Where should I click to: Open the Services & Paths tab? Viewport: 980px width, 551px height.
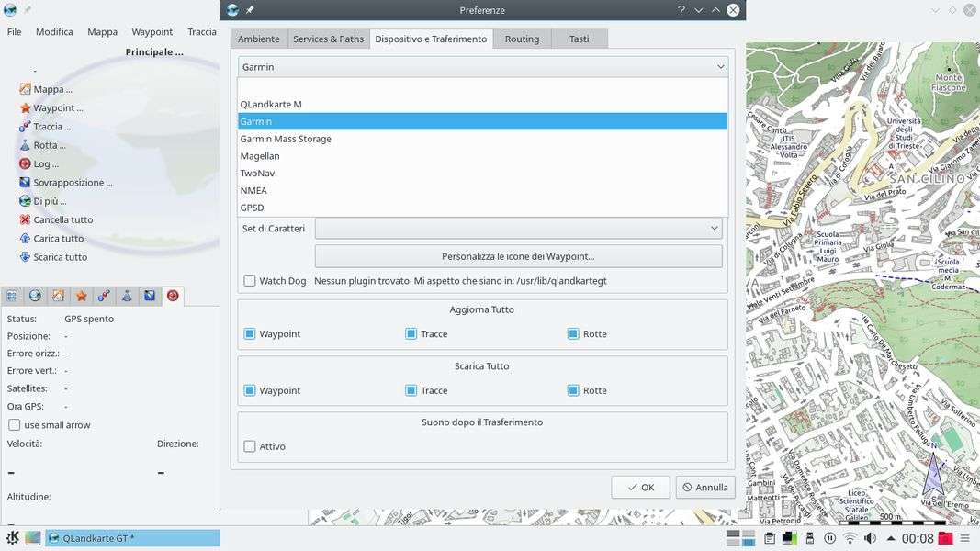pos(328,39)
